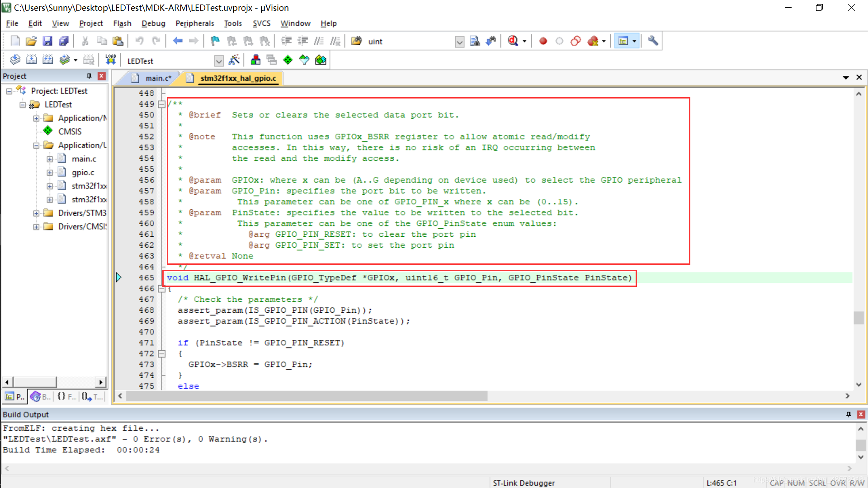Screen dimensions: 868x488
Task: Open the Peripherals menu
Action: click(x=194, y=23)
